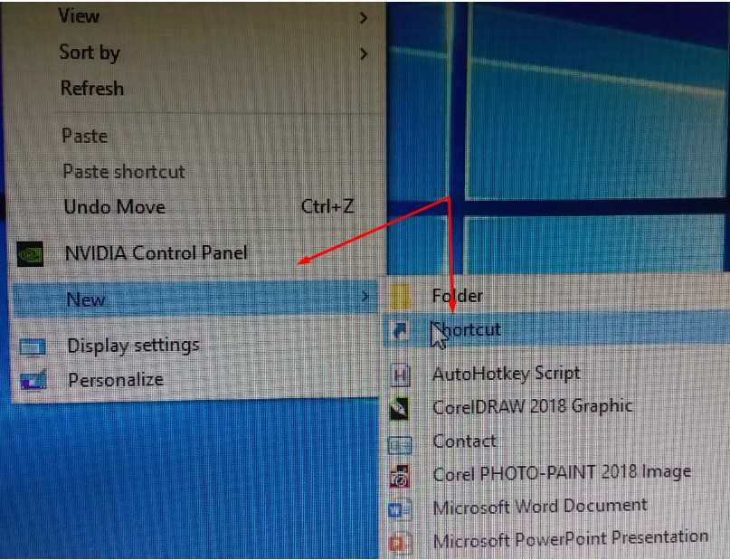Click the Corel PHOTO-PAINT icon
The width and height of the screenshot is (730, 560).
(x=401, y=477)
